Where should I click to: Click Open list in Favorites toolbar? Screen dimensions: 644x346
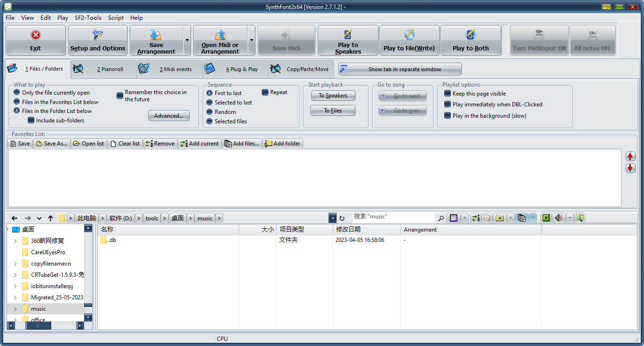click(89, 144)
